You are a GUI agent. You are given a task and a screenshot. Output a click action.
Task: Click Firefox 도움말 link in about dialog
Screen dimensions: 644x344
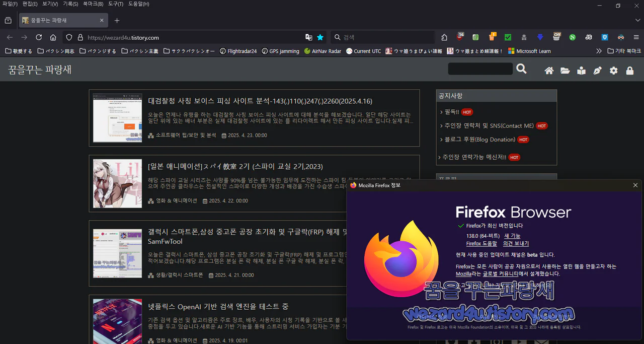coord(481,243)
